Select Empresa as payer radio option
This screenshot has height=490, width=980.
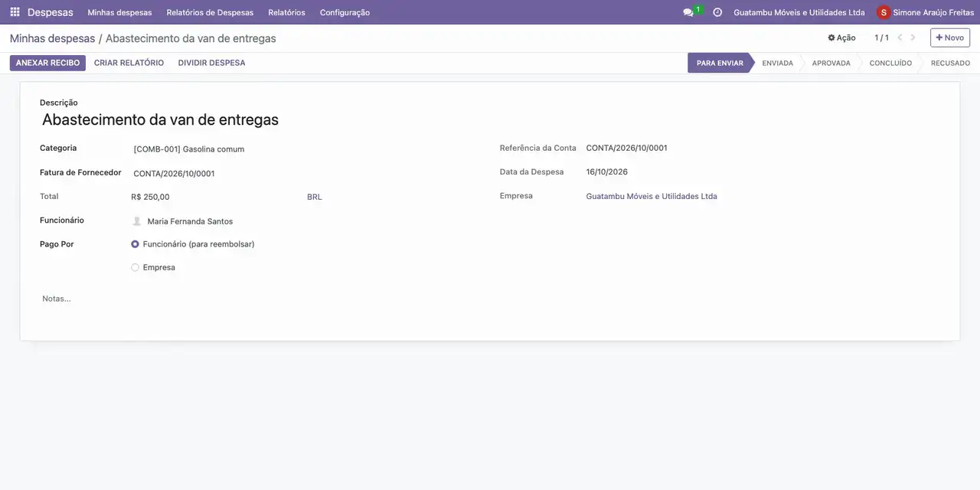coord(136,267)
